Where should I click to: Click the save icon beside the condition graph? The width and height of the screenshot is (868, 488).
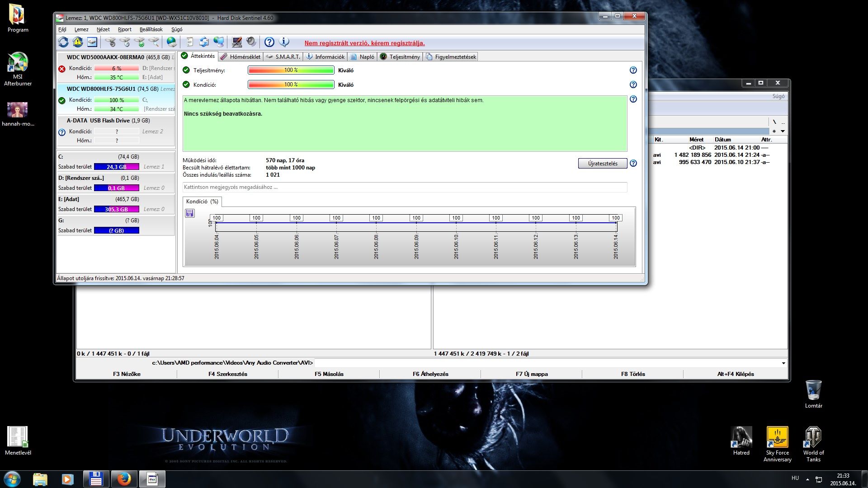(x=190, y=213)
